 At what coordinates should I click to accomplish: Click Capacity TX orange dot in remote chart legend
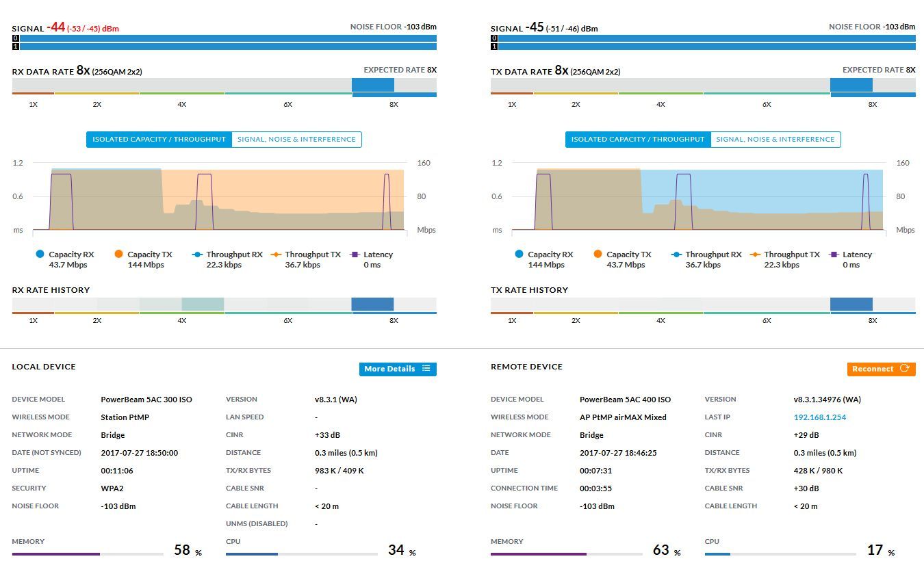[598, 255]
